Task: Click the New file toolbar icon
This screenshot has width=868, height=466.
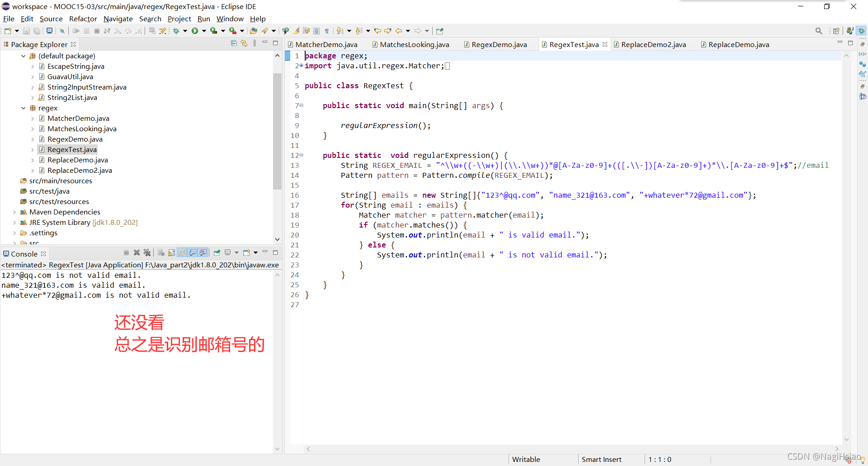Action: (x=8, y=31)
